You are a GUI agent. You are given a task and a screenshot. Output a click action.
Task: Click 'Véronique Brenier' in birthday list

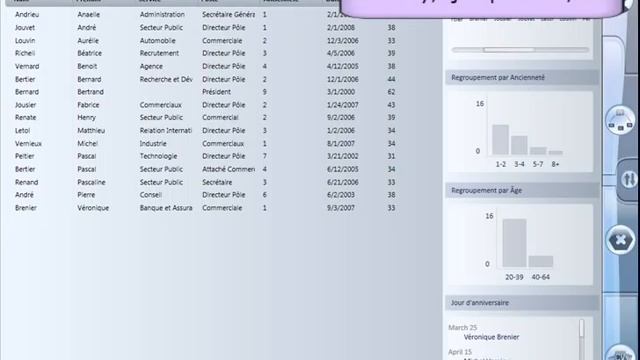pos(491,337)
